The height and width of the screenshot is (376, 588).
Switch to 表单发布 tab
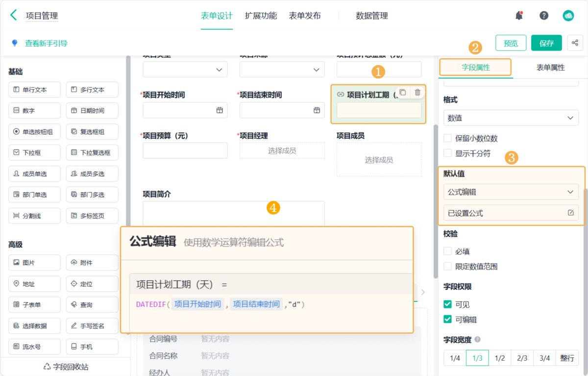pos(305,16)
